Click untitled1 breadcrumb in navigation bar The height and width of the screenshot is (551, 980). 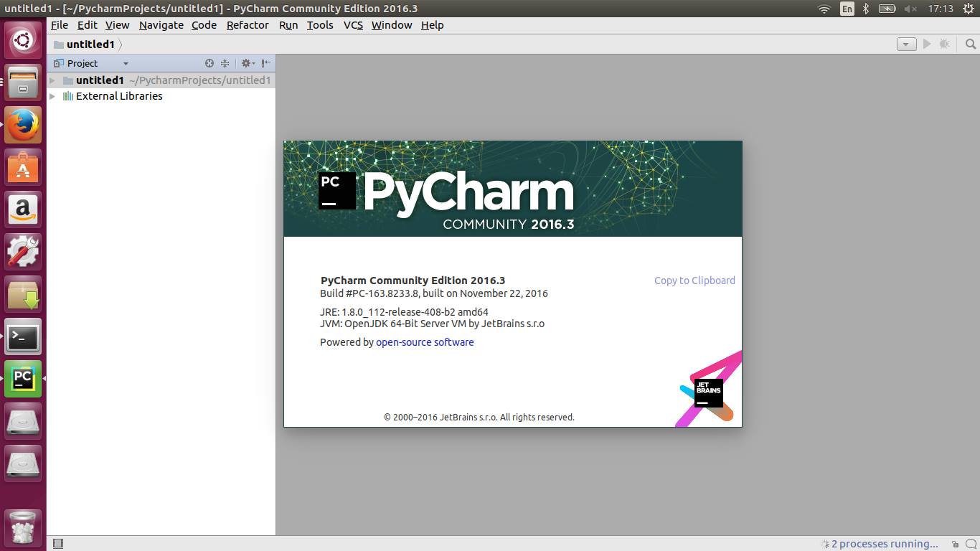click(x=84, y=44)
